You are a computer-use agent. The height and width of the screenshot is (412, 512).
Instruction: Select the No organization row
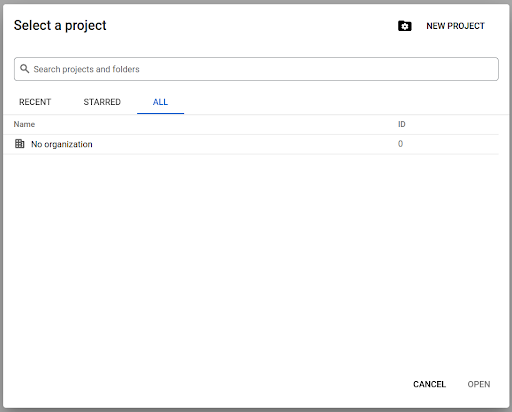[251, 144]
